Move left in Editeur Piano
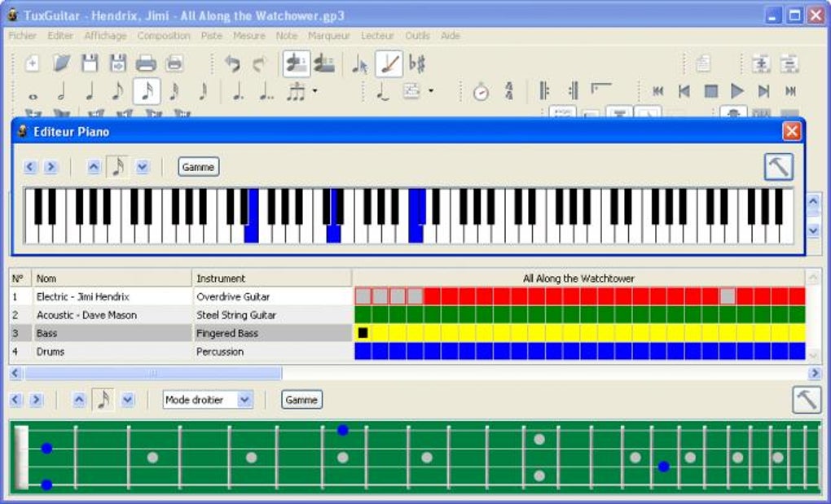Image resolution: width=831 pixels, height=504 pixels. pyautogui.click(x=29, y=167)
